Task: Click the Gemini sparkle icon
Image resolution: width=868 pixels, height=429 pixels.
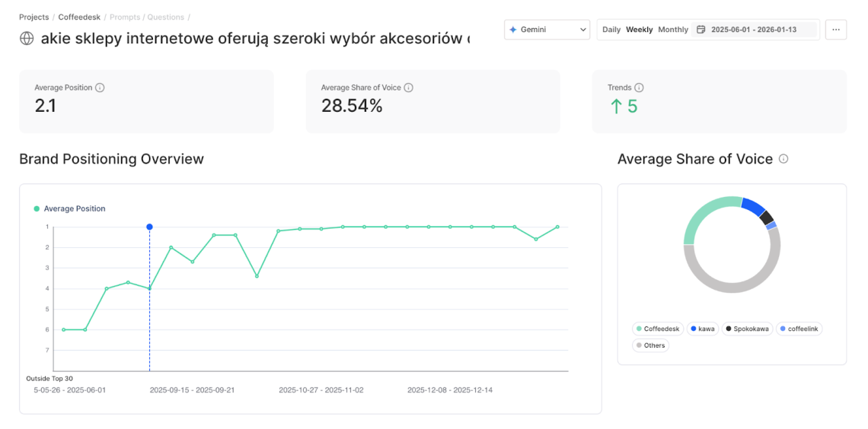Action: [513, 30]
